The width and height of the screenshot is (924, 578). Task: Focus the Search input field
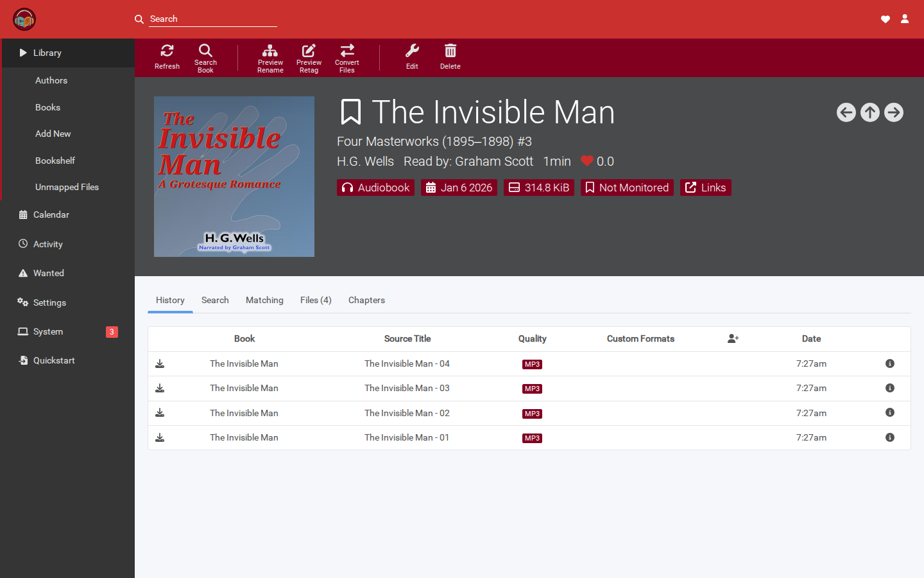213,19
